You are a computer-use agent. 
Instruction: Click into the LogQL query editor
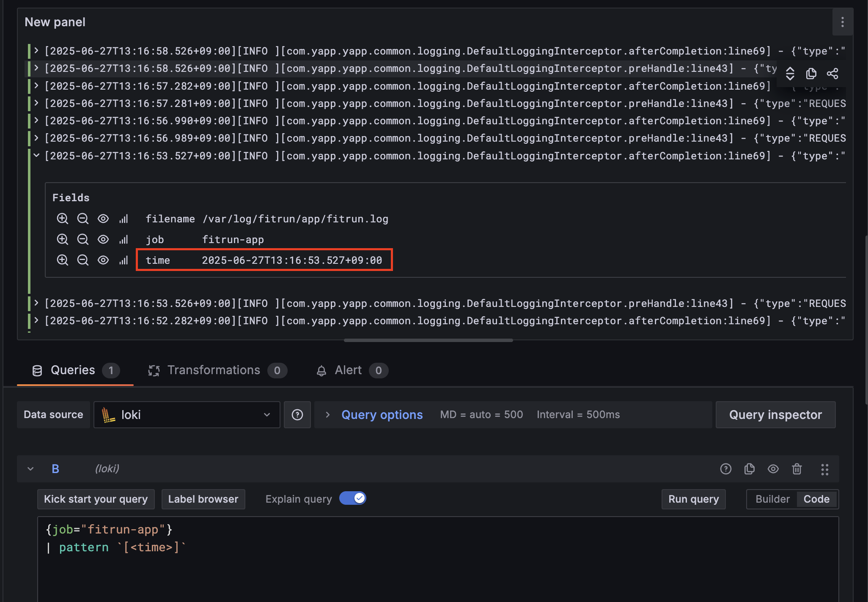[438, 559]
